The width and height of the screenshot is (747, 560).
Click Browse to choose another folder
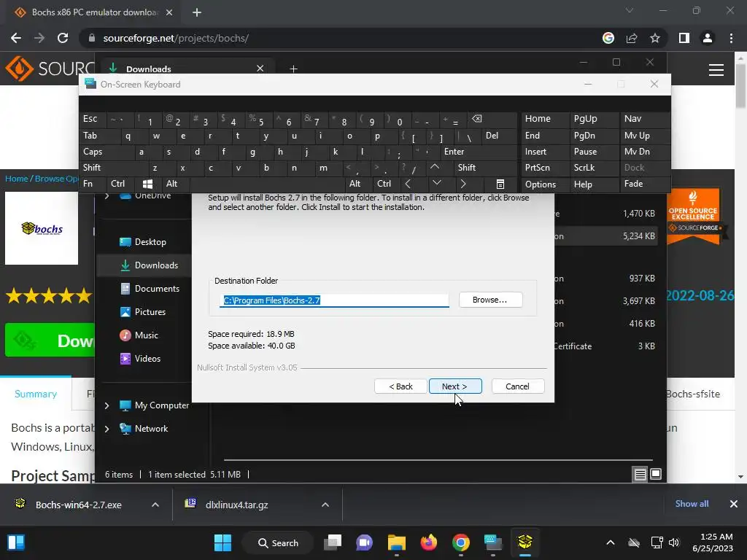(491, 300)
